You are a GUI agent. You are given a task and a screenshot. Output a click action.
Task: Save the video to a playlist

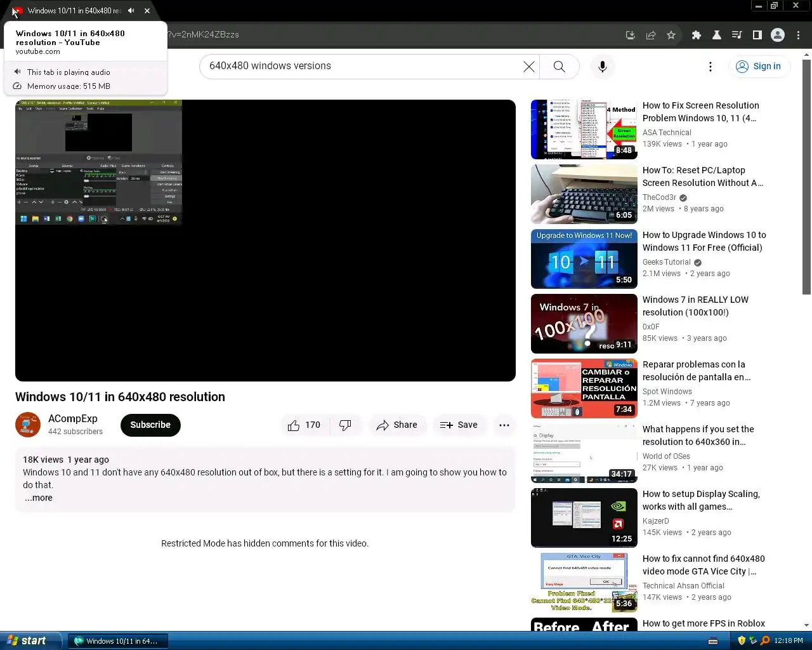point(459,425)
